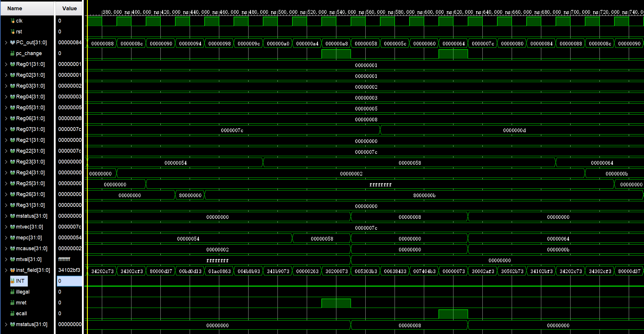
Task: Click the 560.000 ns time marker
Action: [379, 12]
